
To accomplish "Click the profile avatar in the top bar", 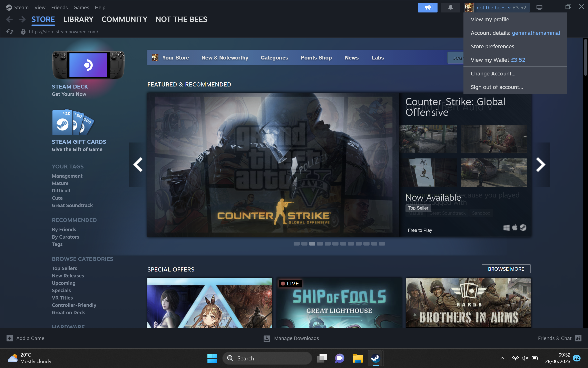I will pyautogui.click(x=469, y=8).
